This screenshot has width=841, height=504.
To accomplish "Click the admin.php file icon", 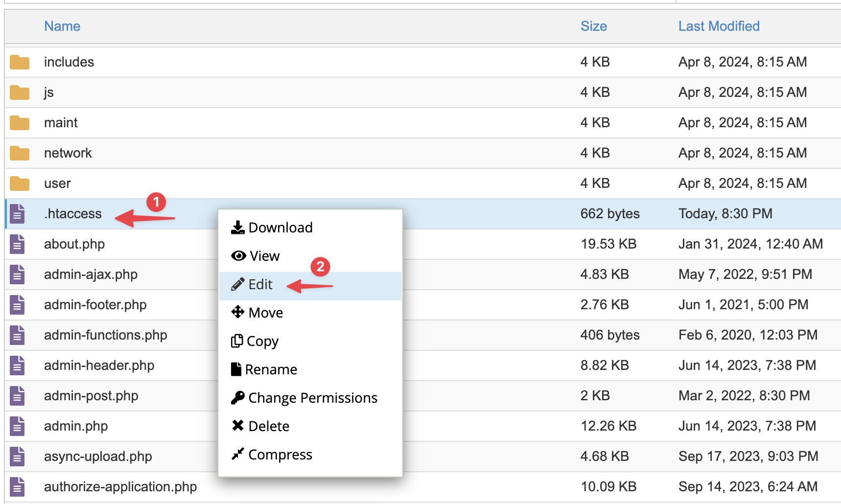I will [x=18, y=426].
